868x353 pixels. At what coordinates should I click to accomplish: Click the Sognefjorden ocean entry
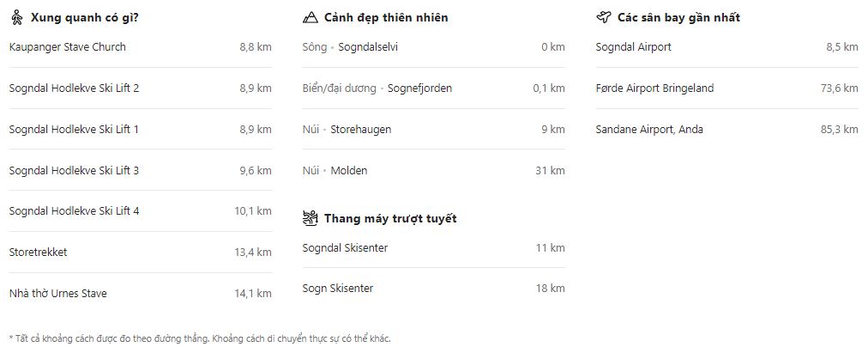[433, 88]
